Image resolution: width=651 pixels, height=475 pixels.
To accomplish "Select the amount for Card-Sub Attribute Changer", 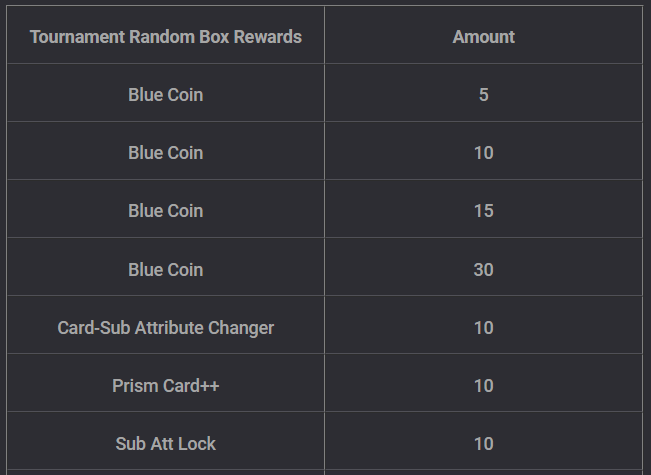I will pos(484,328).
